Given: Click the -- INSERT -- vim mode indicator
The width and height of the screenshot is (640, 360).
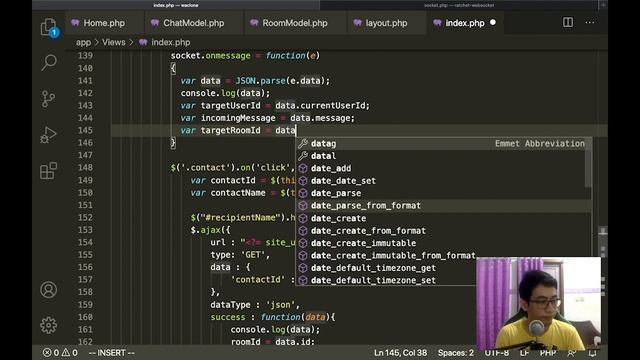Looking at the screenshot, I should point(111,353).
